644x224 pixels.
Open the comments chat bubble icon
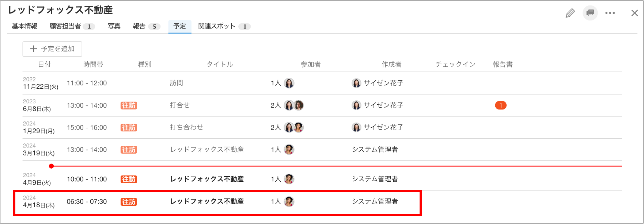coord(590,13)
